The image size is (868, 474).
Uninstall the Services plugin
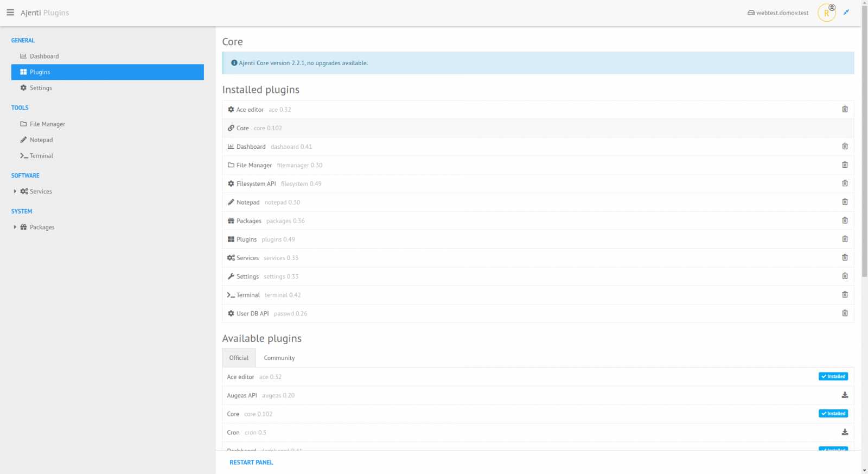pos(845,257)
